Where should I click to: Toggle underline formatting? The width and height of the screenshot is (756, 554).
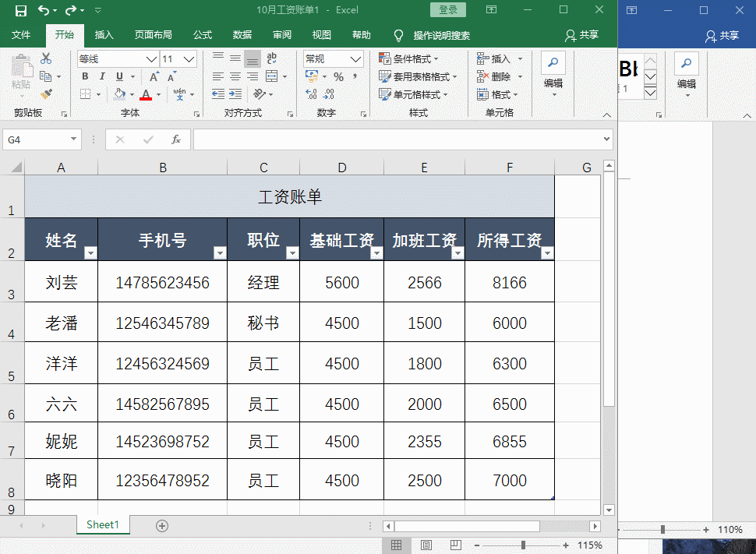119,76
